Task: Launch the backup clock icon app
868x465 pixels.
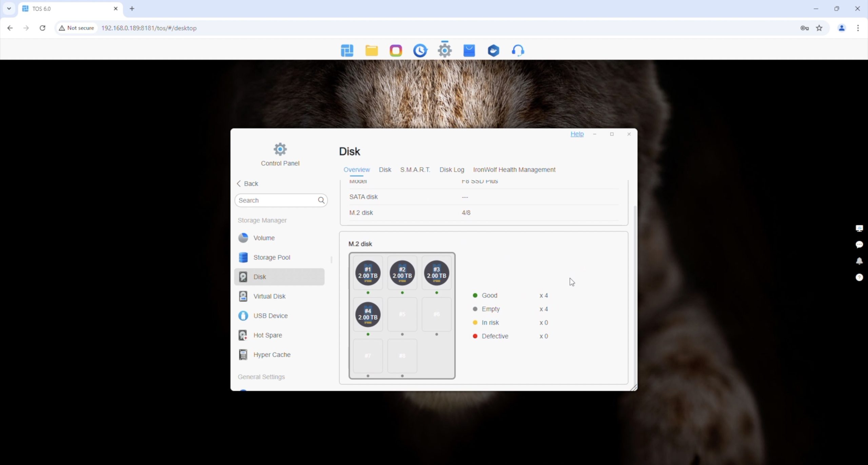Action: [420, 51]
